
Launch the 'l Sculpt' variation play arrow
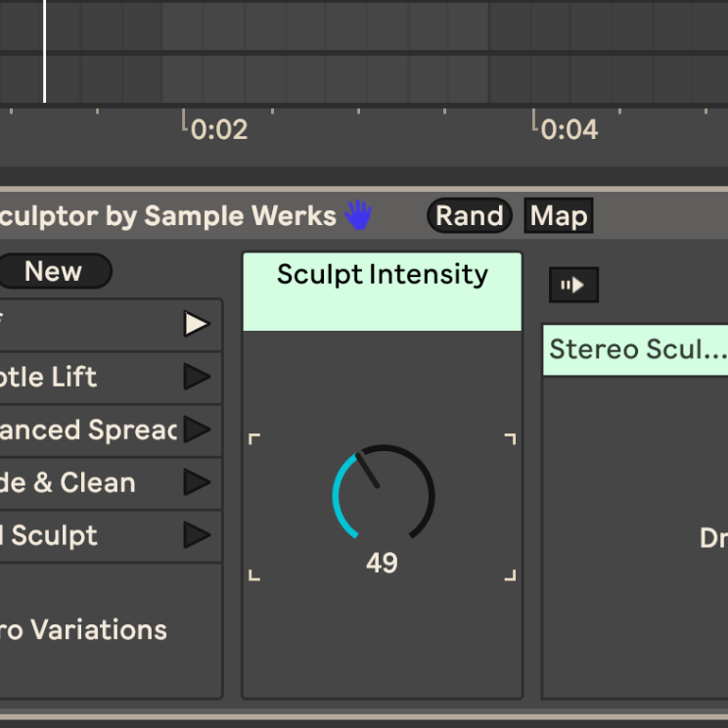(x=197, y=535)
